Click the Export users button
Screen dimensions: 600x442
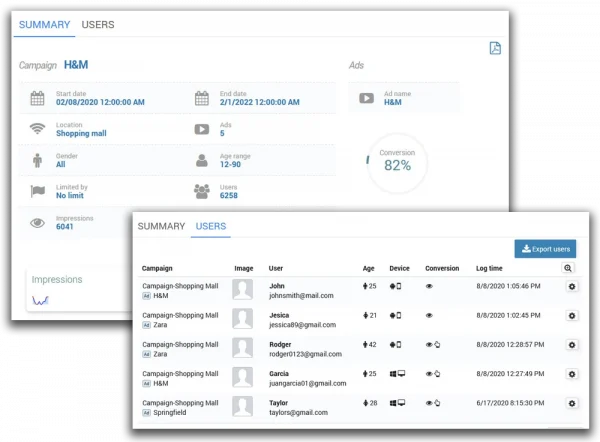click(x=545, y=249)
